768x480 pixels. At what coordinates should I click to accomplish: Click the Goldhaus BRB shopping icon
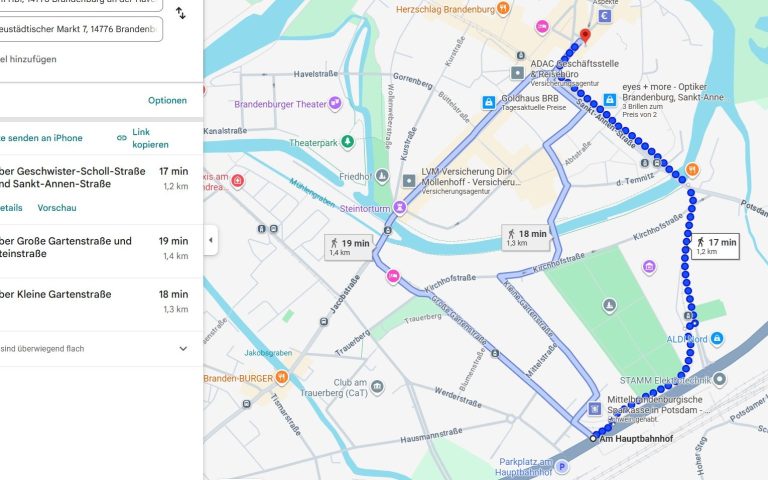pyautogui.click(x=488, y=102)
